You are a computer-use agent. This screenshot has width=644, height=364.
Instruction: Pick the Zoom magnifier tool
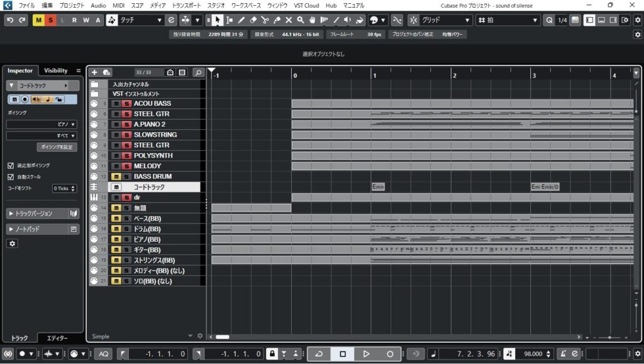pos(301,20)
